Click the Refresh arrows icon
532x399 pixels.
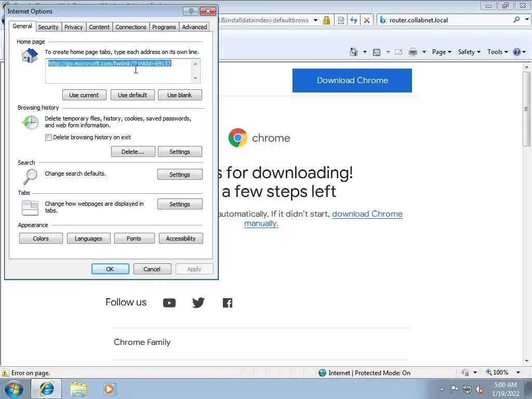click(x=354, y=20)
